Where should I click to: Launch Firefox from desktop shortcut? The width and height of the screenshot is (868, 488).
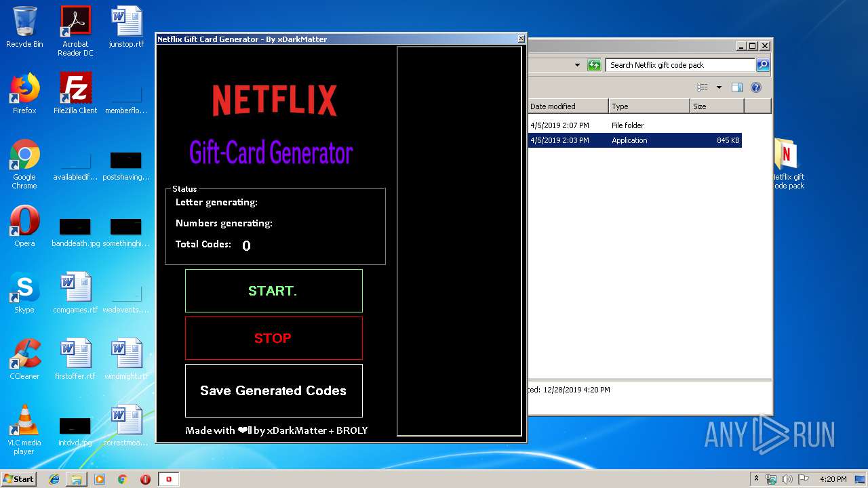24,94
